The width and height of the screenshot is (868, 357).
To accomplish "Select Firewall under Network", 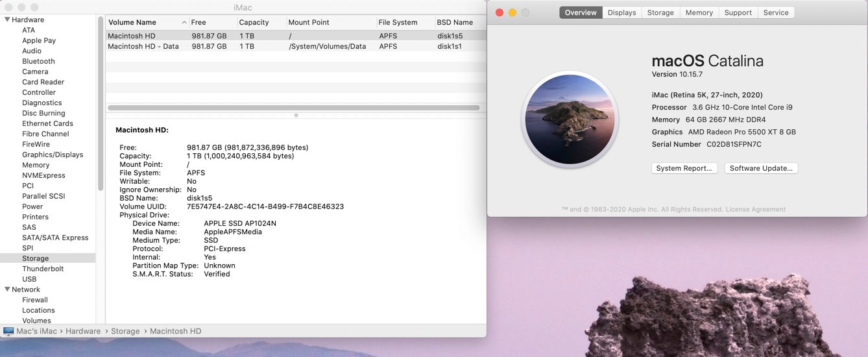I will coord(35,300).
